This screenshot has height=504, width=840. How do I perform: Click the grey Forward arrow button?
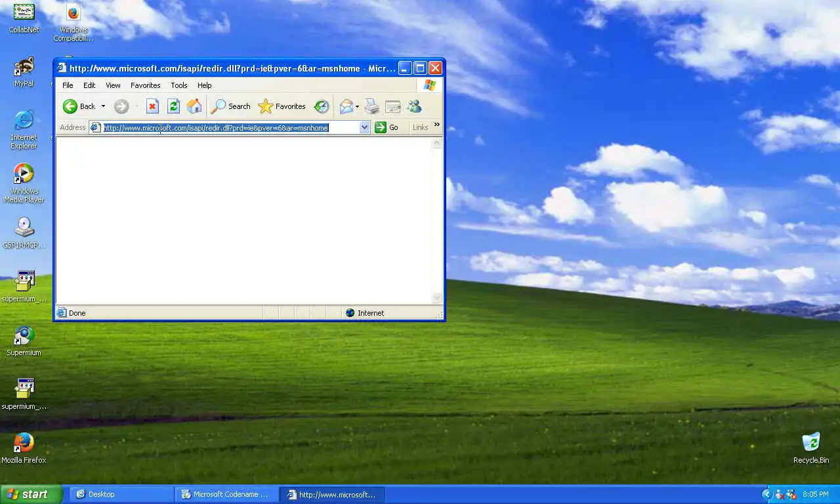click(121, 106)
